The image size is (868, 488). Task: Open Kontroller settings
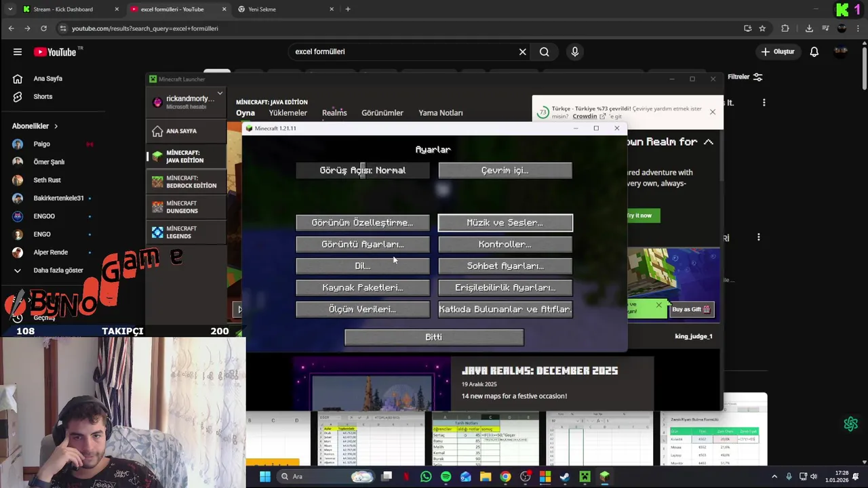(505, 244)
